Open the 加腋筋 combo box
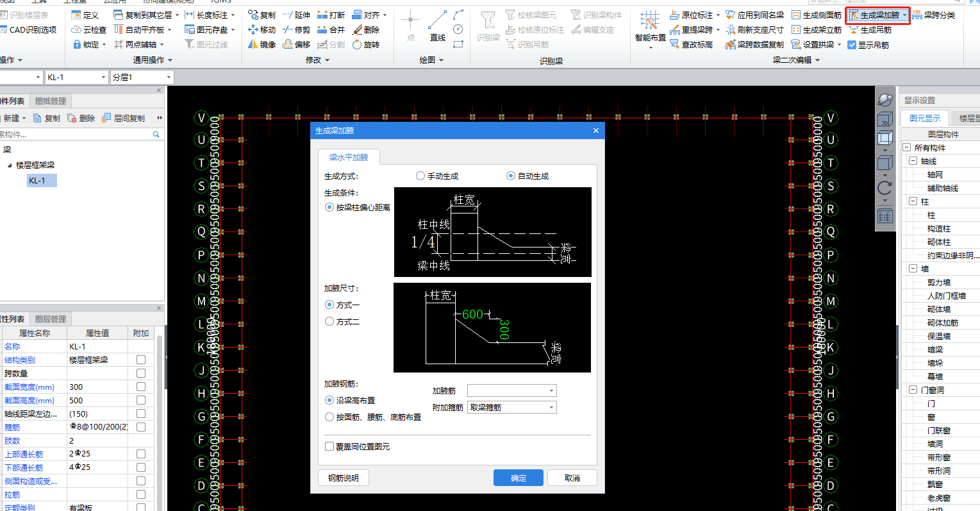This screenshot has height=511, width=980. pos(512,390)
